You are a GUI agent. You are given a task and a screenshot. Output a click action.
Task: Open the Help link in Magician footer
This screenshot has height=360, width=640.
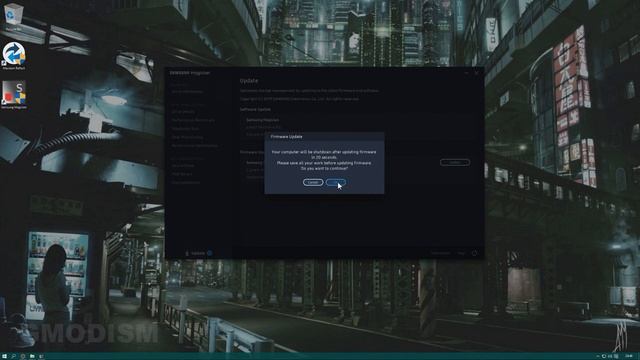(x=461, y=253)
